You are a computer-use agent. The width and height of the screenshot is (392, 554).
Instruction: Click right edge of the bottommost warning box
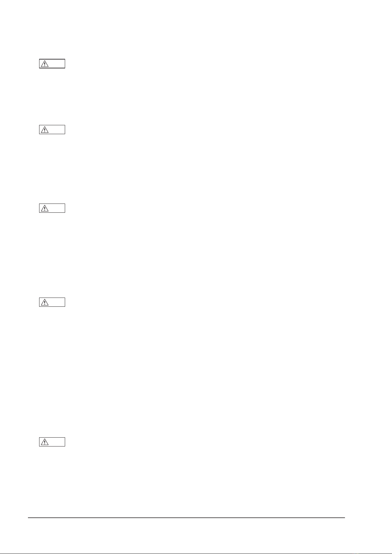click(x=65, y=442)
